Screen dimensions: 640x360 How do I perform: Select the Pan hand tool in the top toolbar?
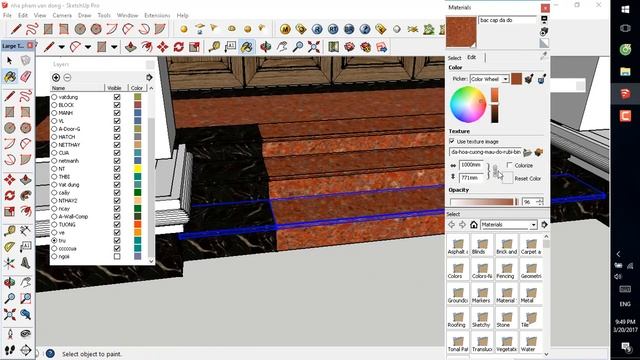tap(282, 47)
